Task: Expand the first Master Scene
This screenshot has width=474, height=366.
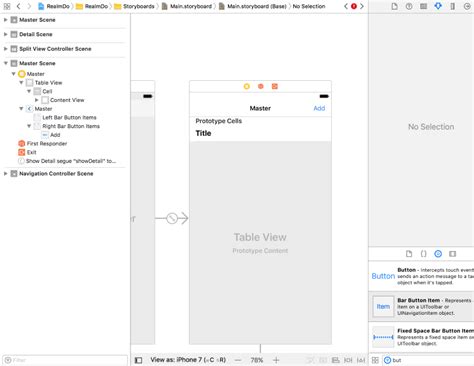Action: (x=5, y=20)
